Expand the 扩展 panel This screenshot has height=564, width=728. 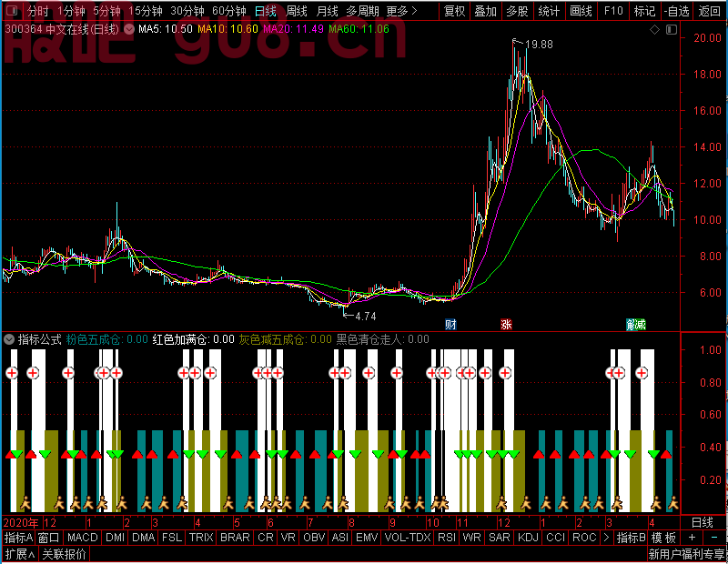[20, 554]
